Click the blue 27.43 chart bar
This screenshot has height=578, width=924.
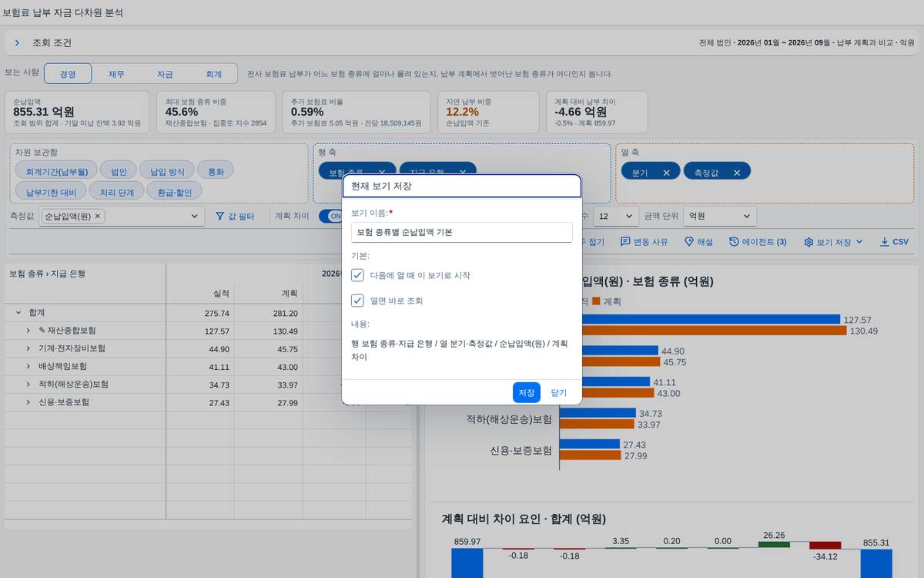tap(590, 444)
